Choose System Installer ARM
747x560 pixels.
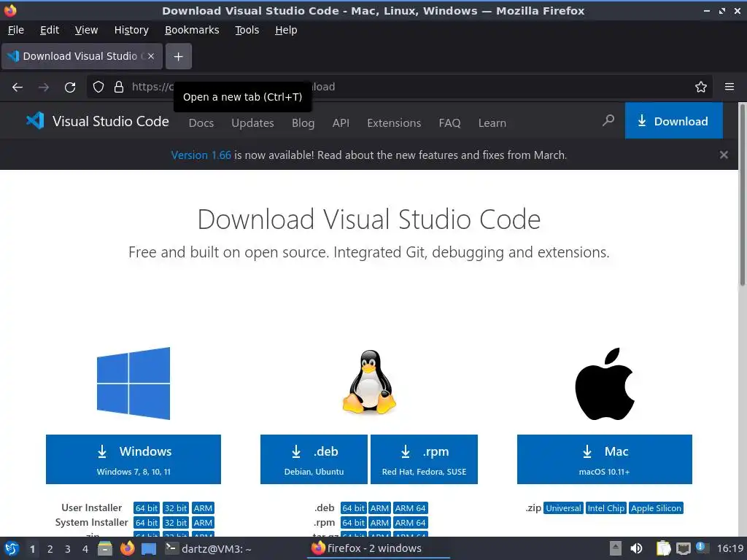[x=203, y=523]
